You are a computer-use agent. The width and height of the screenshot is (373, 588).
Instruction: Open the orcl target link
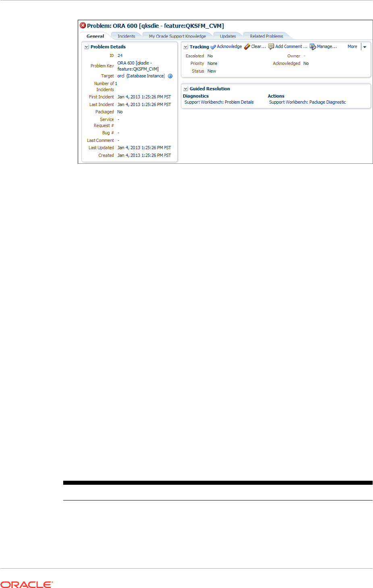(x=121, y=76)
